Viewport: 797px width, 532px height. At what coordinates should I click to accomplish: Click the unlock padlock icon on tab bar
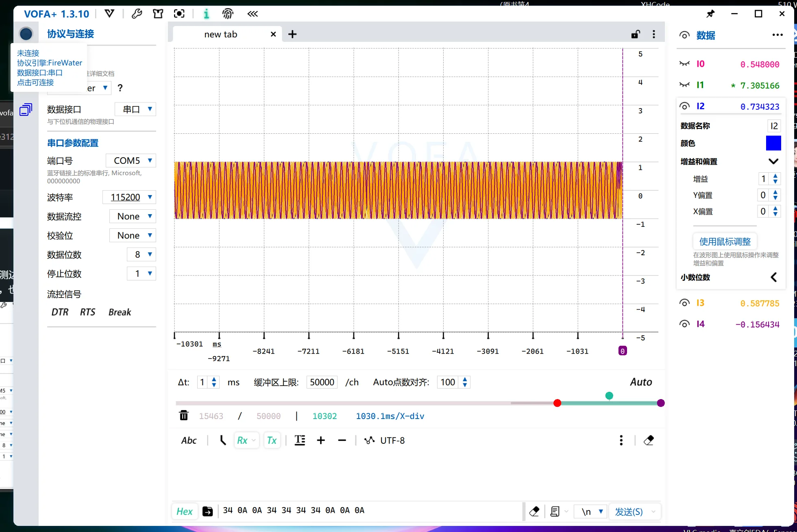[636, 35]
